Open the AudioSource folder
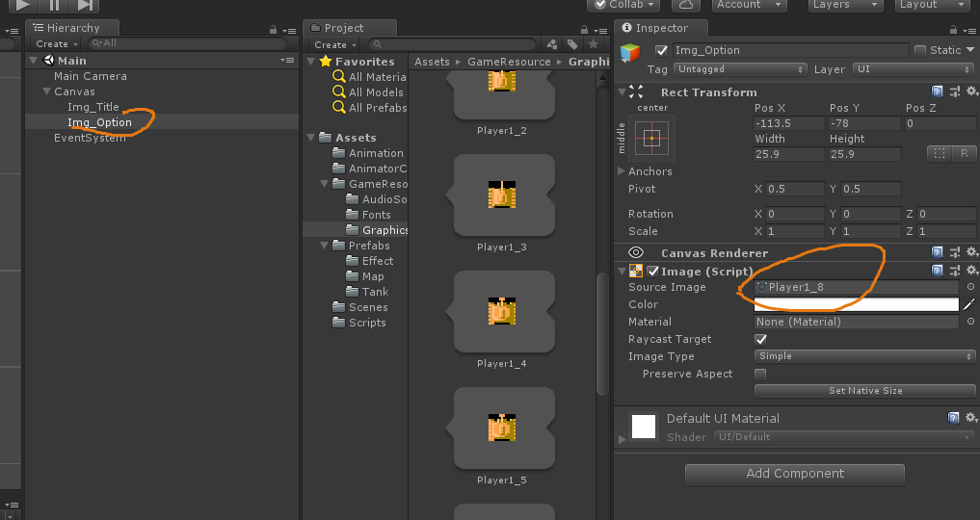 coord(377,199)
